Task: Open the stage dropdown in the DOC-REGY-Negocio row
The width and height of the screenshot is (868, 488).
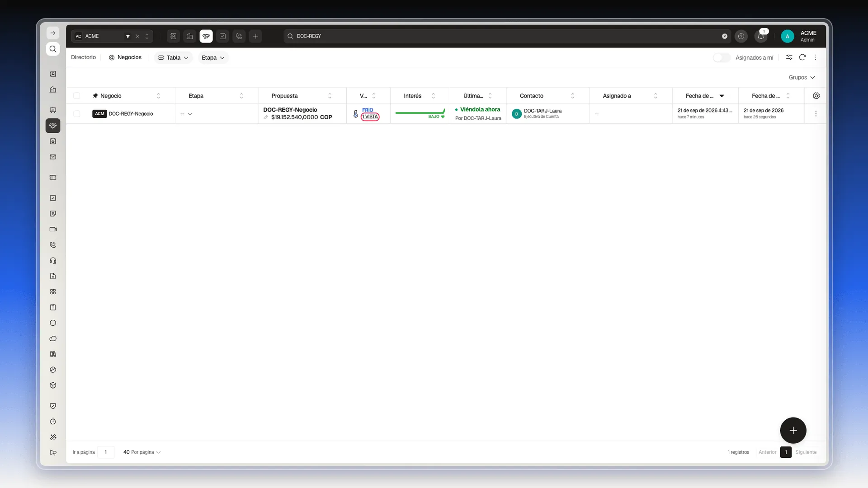Action: [x=187, y=114]
